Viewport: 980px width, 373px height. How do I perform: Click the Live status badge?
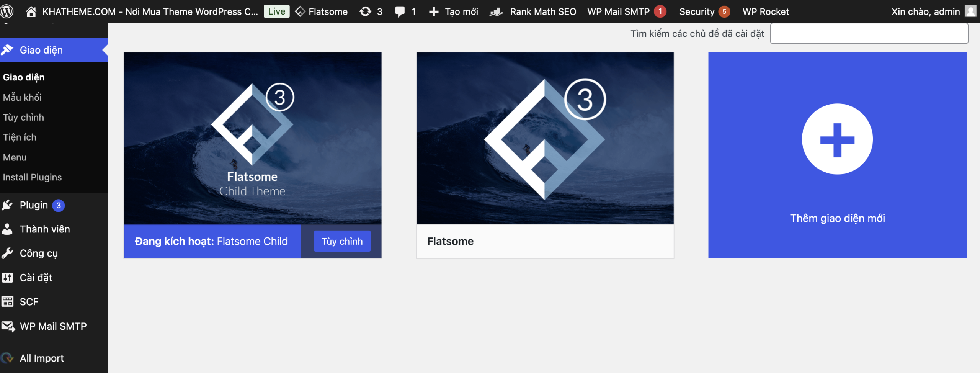click(276, 11)
